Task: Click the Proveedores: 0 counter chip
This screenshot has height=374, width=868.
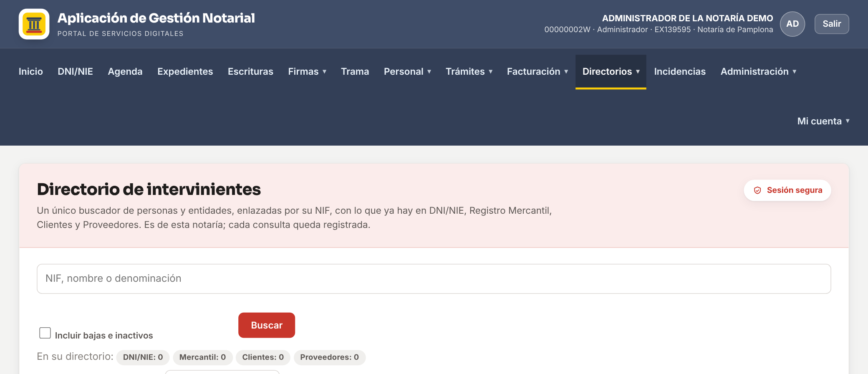Action: pos(330,357)
